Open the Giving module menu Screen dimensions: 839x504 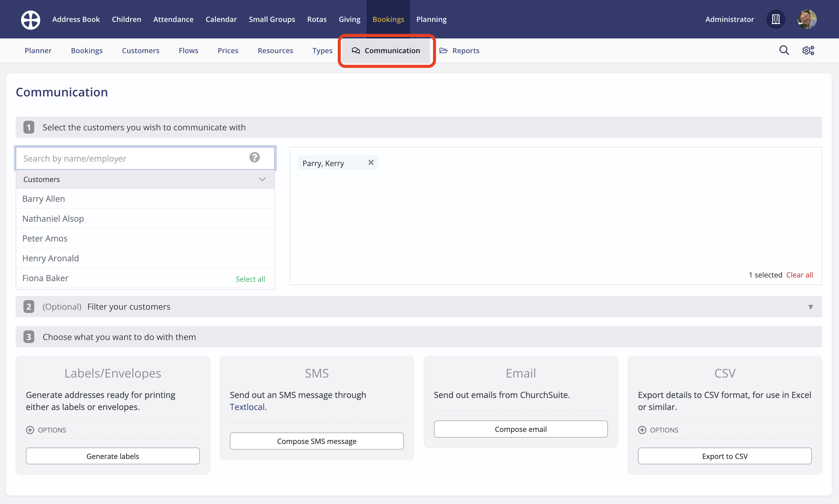pyautogui.click(x=349, y=19)
